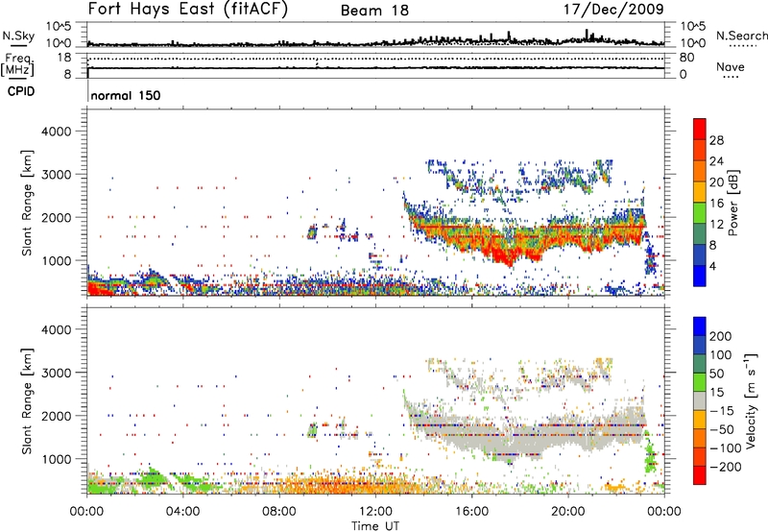Viewport: 768px width, 532px height.
Task: Click the "4000" tick in Power panel
Action: click(56, 132)
